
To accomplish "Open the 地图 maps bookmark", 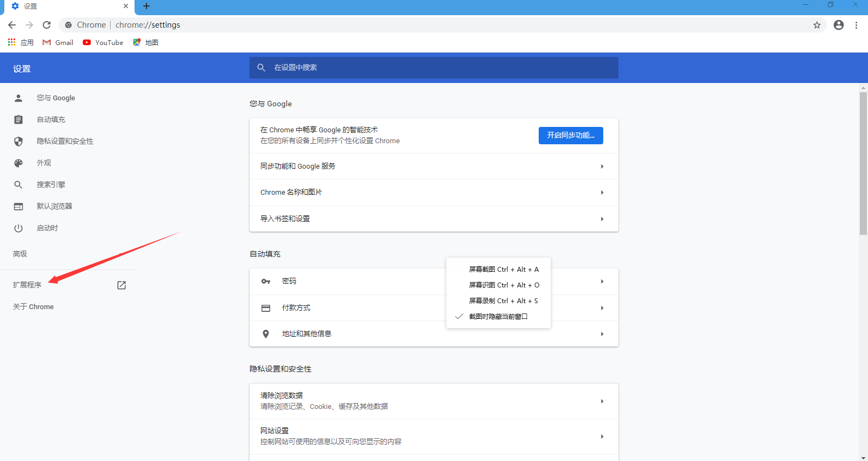I will [145, 42].
